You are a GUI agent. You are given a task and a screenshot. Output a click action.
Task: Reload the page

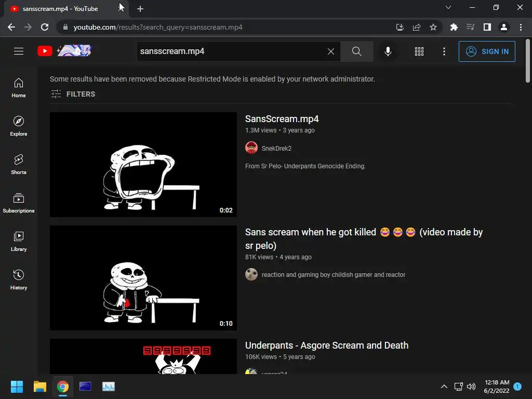click(45, 27)
